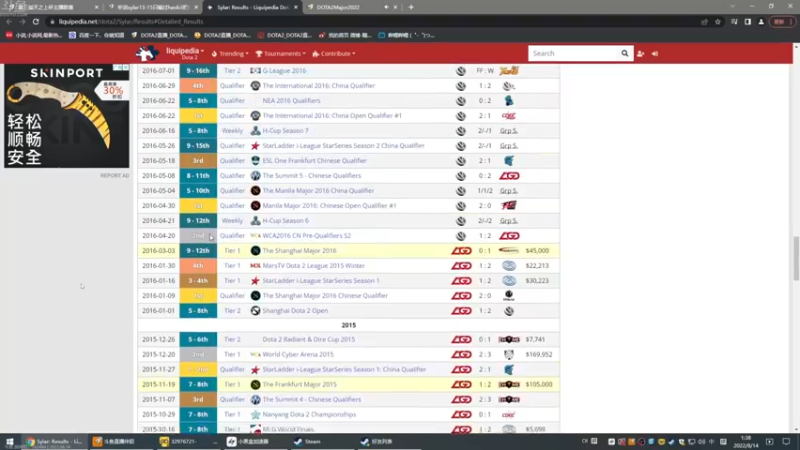
Task: Select the 2015 year heading
Action: point(348,325)
